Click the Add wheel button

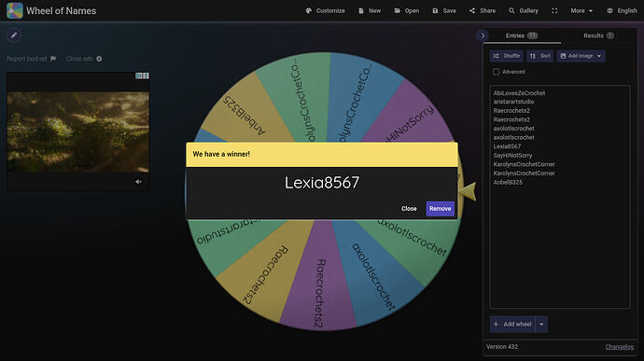point(512,324)
